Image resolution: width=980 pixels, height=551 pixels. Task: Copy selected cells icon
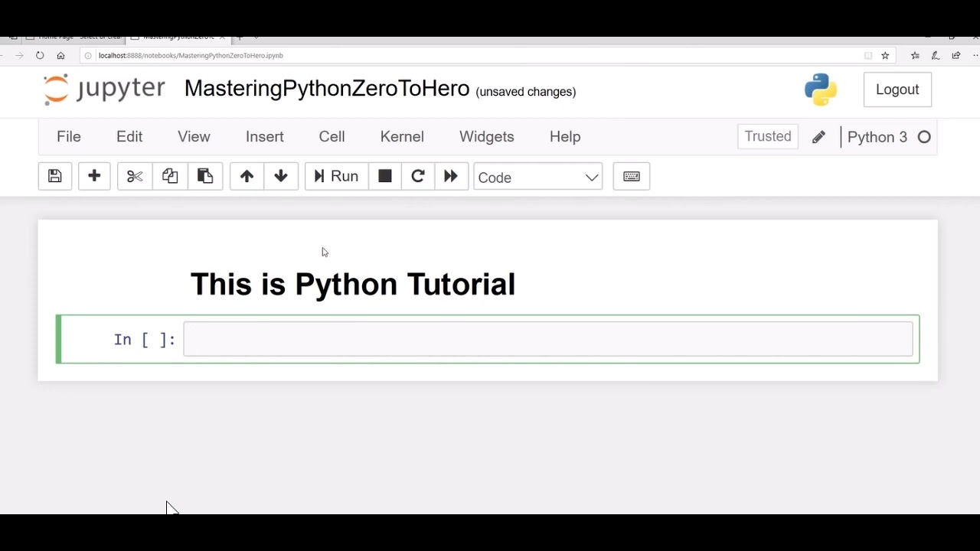[170, 177]
